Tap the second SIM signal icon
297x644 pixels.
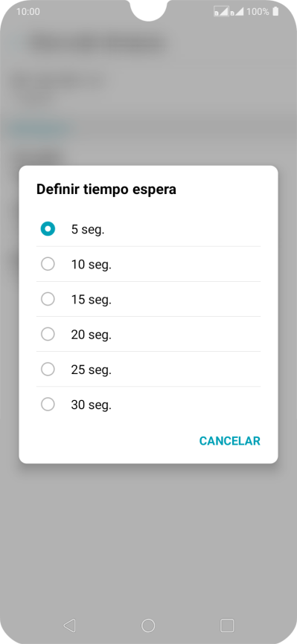coord(237,11)
